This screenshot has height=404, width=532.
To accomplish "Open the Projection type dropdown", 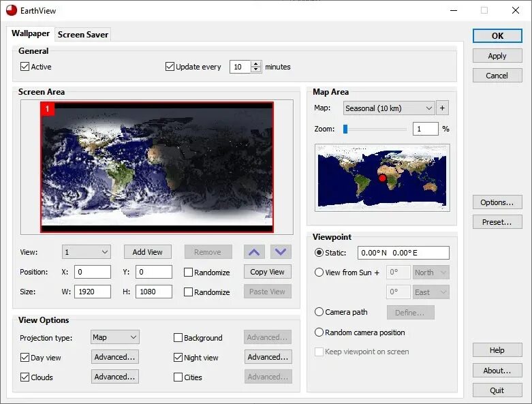I will (114, 337).
